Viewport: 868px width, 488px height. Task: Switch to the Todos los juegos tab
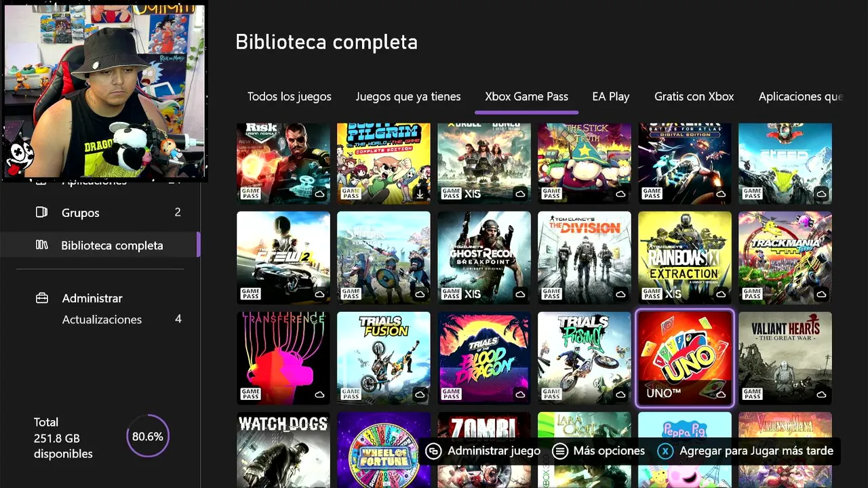290,97
